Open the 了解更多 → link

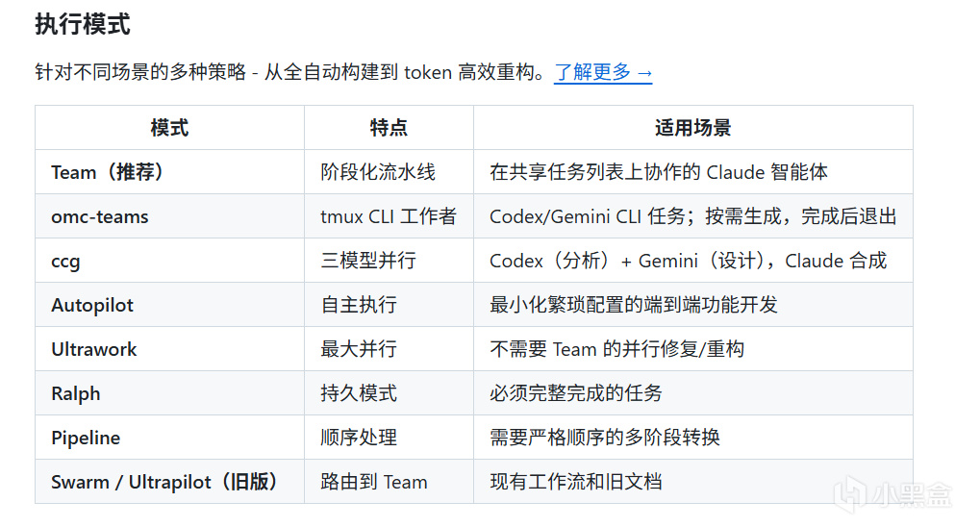(603, 72)
